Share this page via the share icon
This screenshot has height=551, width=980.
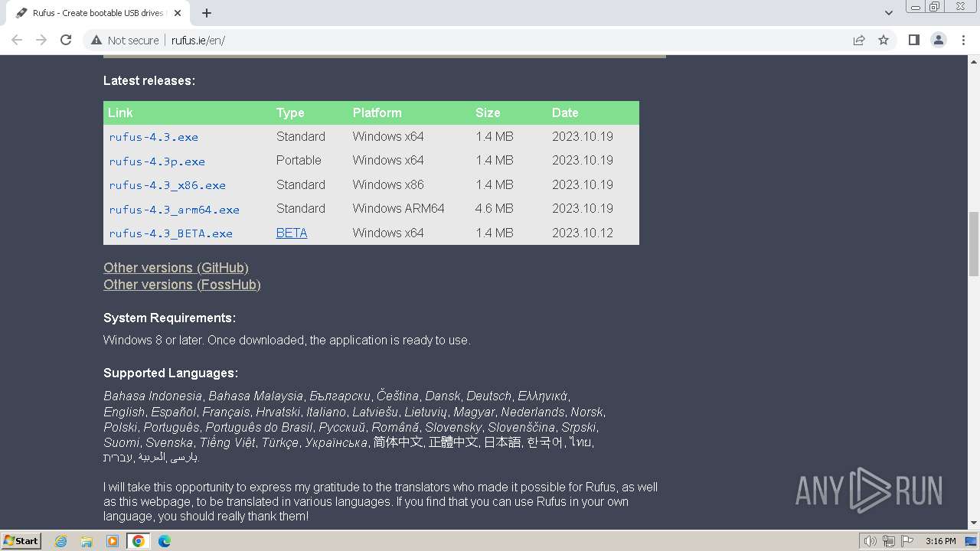coord(859,40)
